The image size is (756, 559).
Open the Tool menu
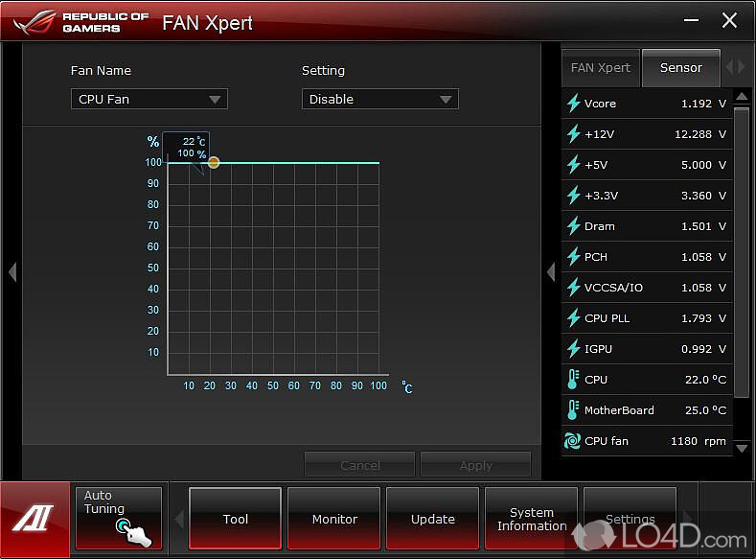(x=236, y=519)
